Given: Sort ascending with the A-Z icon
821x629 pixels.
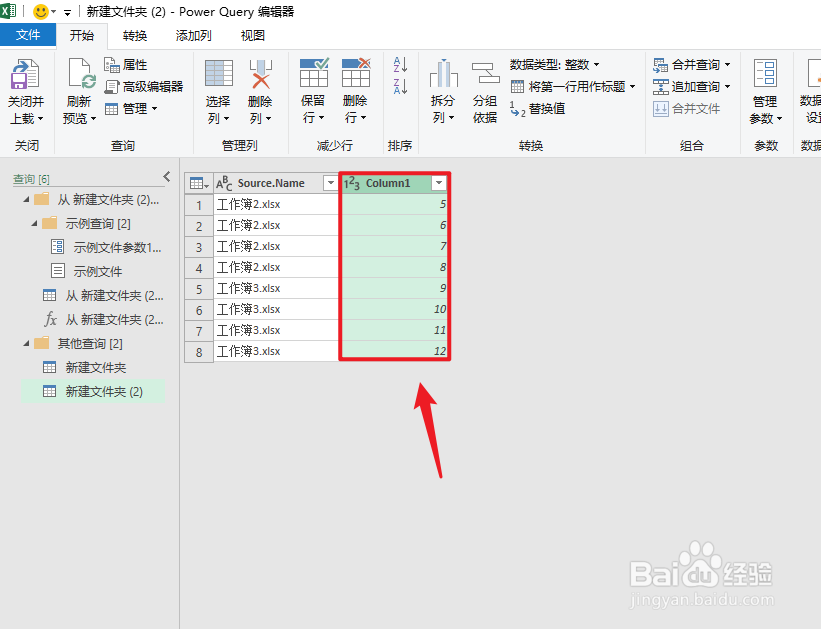Looking at the screenshot, I should point(400,64).
